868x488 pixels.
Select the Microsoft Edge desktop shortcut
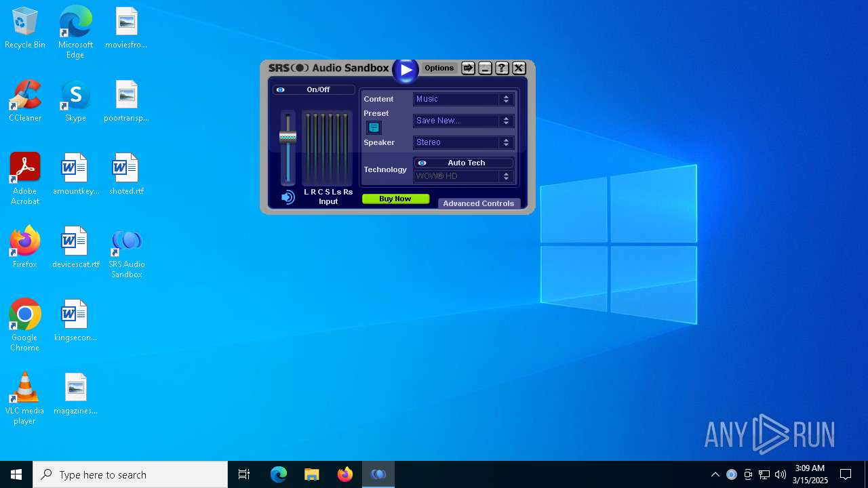click(x=75, y=33)
